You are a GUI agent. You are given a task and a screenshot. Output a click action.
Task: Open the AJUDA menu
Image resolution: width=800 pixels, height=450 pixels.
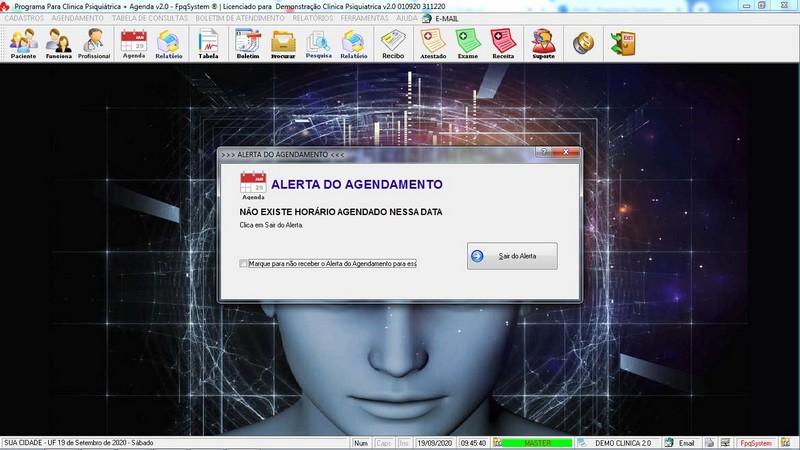pos(407,18)
